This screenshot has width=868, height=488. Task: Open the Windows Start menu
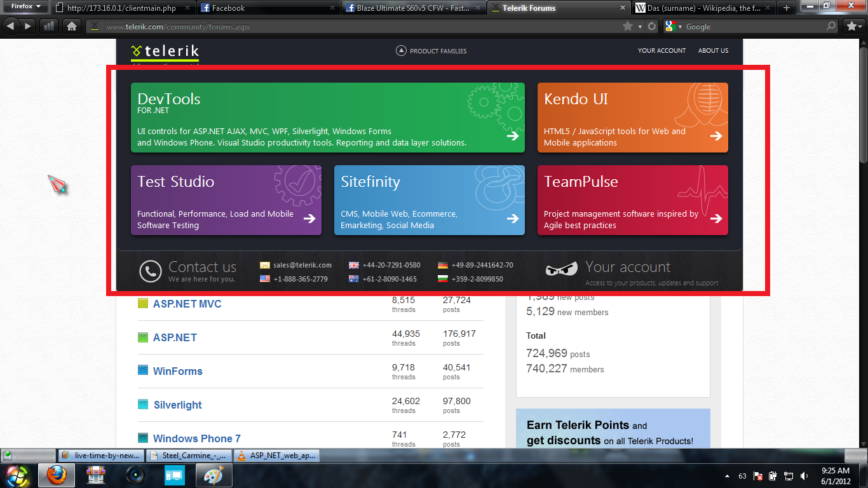pos(17,475)
